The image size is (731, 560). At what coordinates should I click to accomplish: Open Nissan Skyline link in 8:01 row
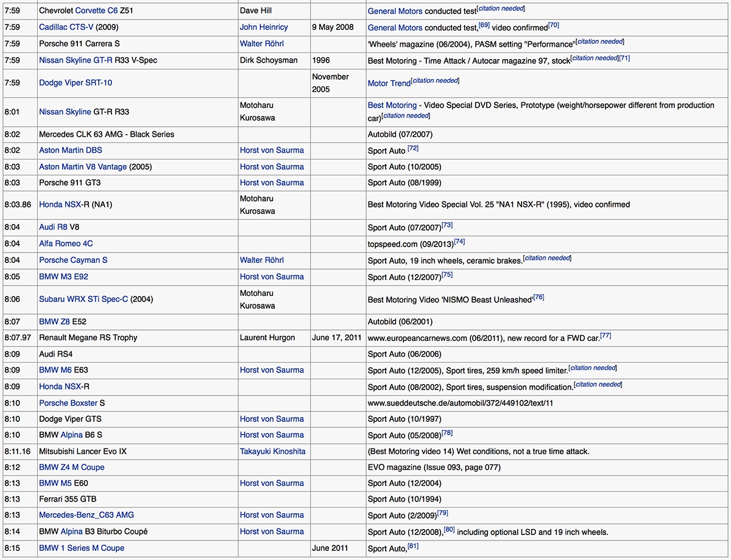pos(65,111)
